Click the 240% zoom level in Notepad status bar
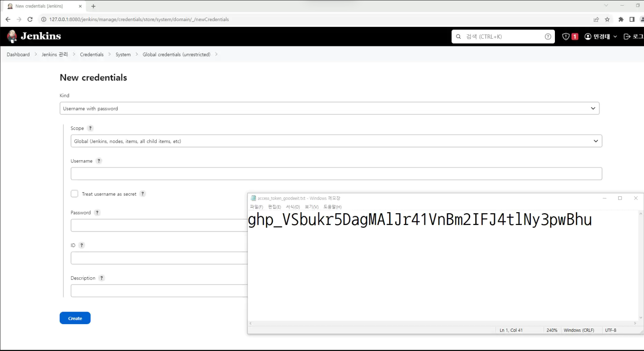Screen dimensions: 644x351 coord(552,330)
